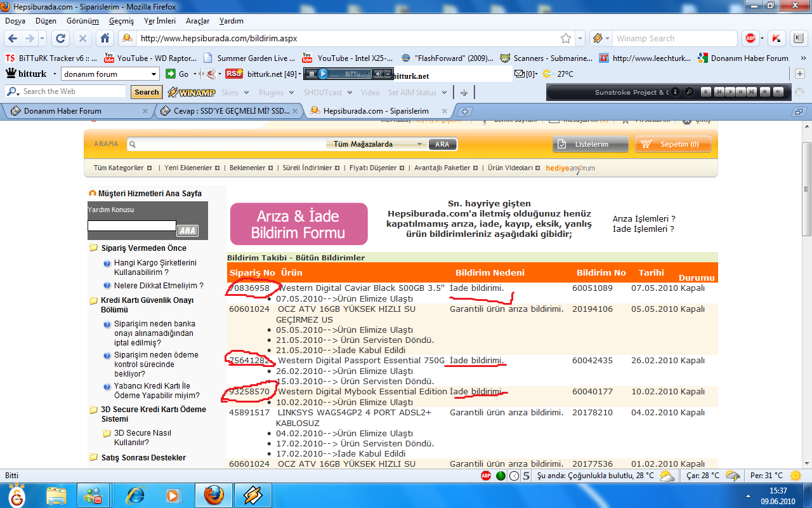Image resolution: width=812 pixels, height=508 pixels.
Task: Click the İade İşlemleri ? link
Action: point(643,229)
